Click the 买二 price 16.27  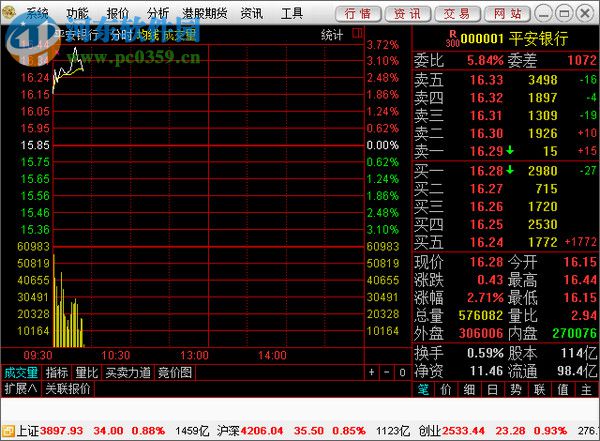486,189
